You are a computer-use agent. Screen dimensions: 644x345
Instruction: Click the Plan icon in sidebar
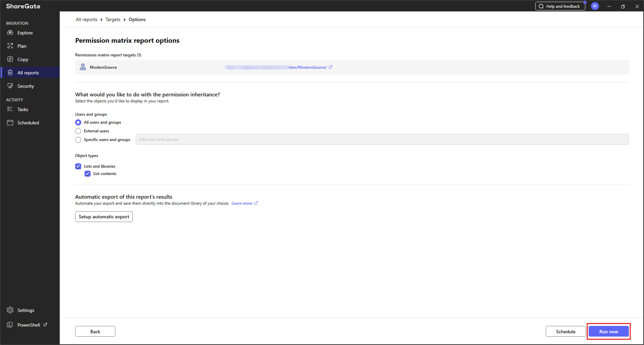[x=10, y=46]
